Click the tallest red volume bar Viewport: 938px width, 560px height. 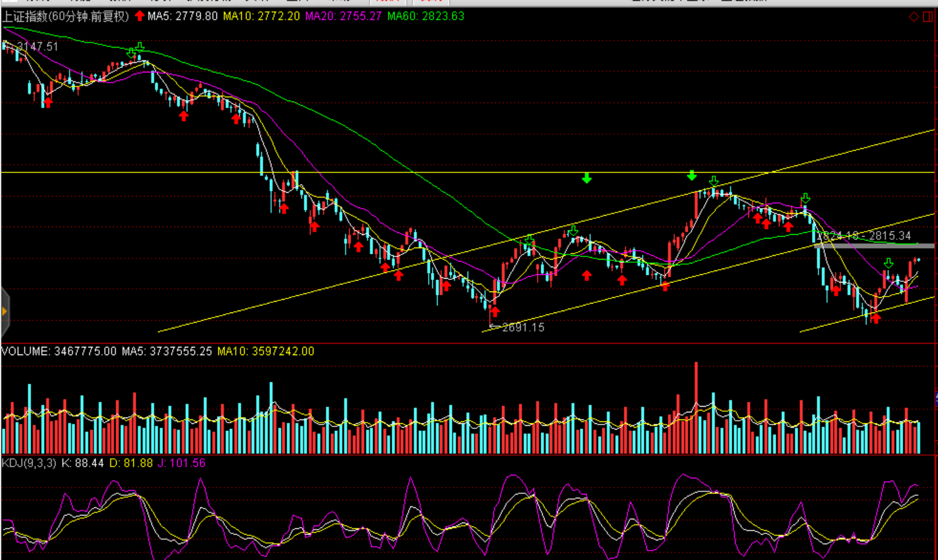tap(695, 407)
